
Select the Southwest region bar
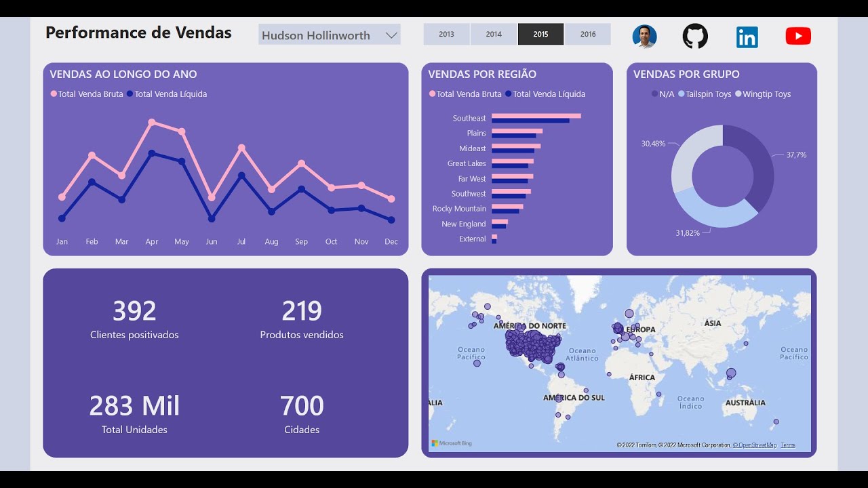(511, 193)
